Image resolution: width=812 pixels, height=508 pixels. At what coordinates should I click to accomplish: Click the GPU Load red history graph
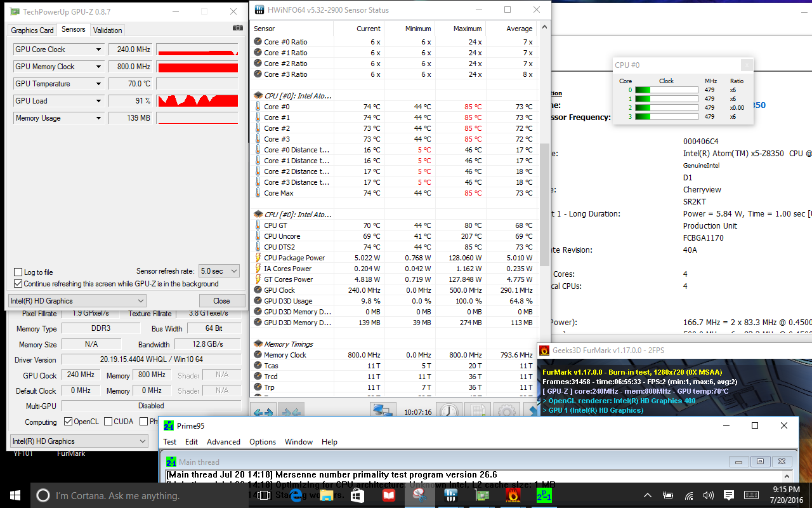pyautogui.click(x=197, y=101)
